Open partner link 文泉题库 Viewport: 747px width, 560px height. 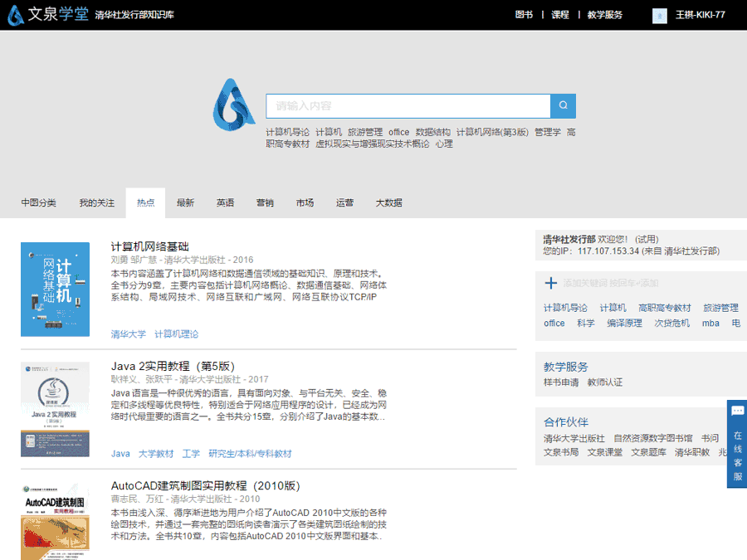649,452
